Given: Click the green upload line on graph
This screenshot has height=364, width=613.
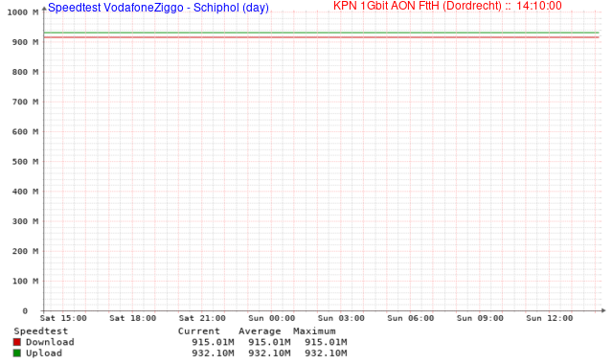Looking at the screenshot, I should (322, 33).
